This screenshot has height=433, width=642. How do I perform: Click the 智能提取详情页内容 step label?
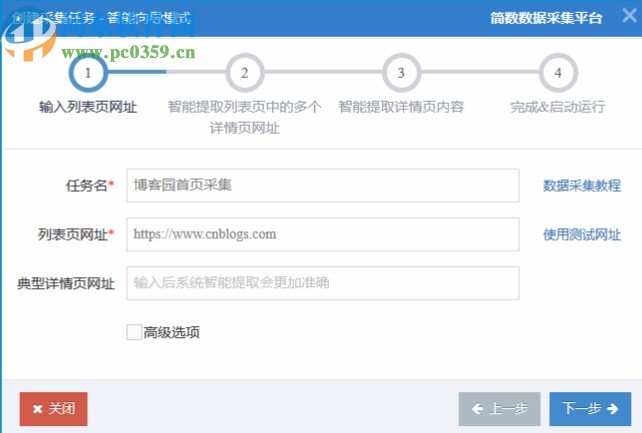pyautogui.click(x=401, y=107)
